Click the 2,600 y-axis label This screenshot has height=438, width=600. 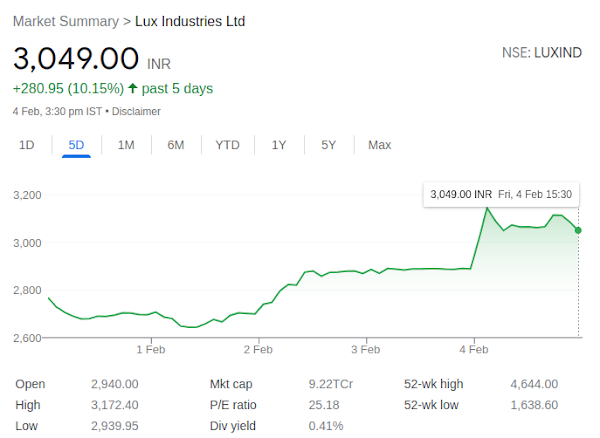tap(27, 338)
